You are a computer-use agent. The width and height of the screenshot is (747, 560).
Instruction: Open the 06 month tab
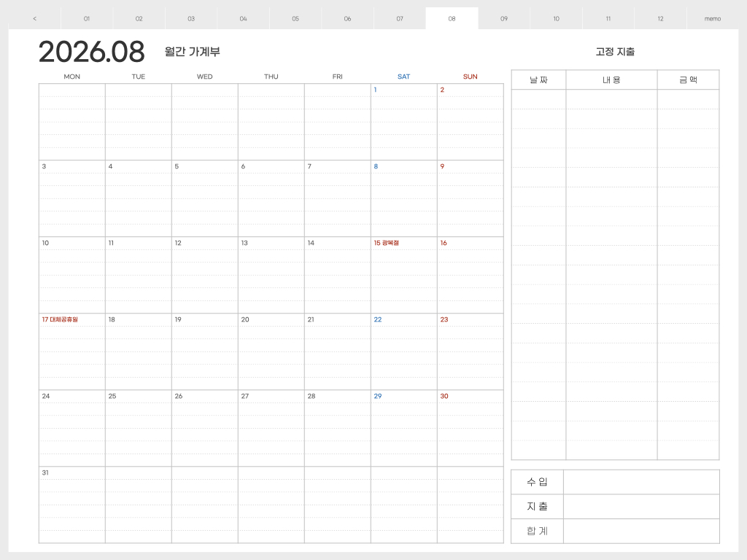click(348, 18)
